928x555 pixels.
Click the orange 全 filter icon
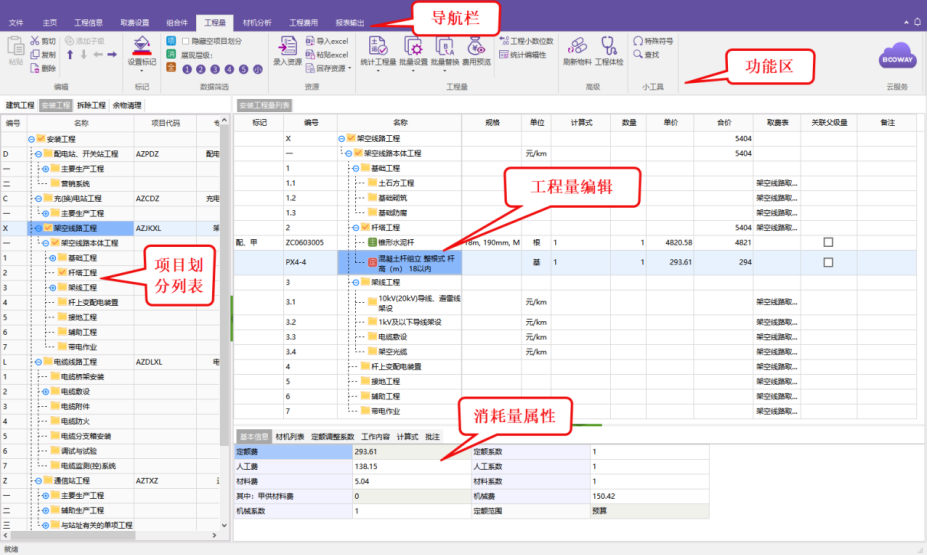click(171, 68)
